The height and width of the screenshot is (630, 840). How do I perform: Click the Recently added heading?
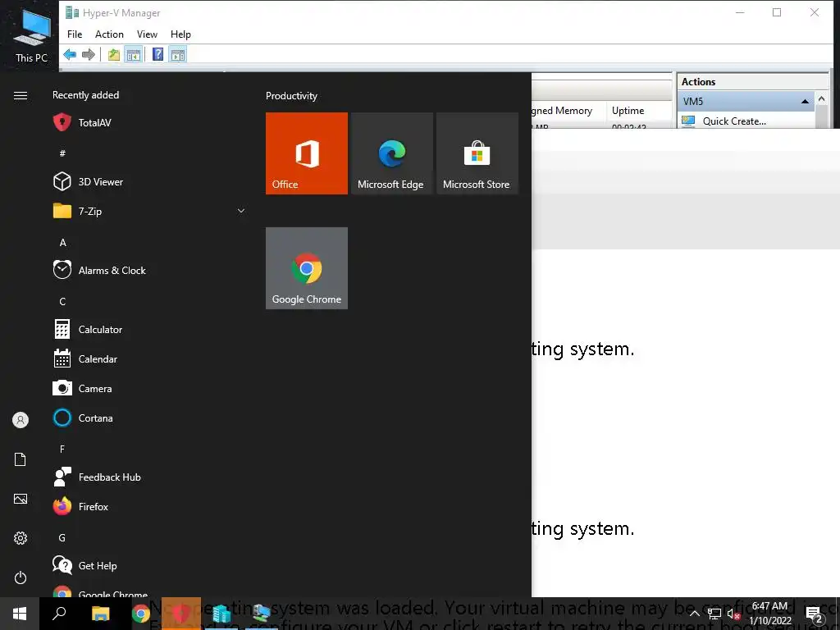pyautogui.click(x=85, y=95)
